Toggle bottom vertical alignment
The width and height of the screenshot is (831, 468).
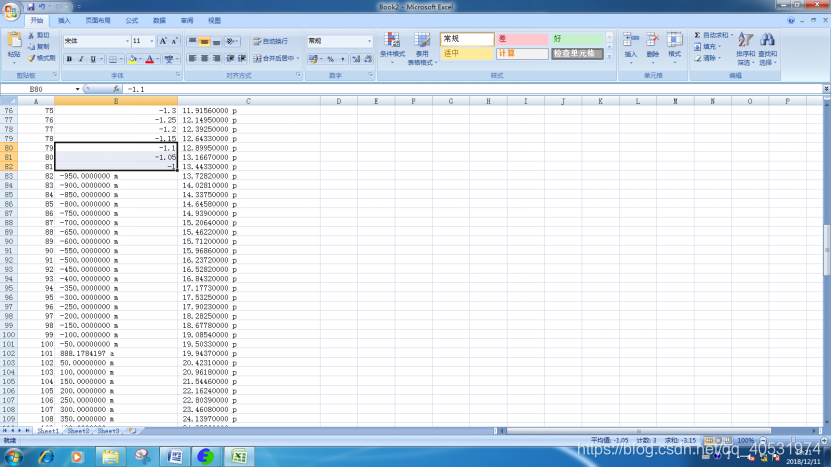[216, 41]
